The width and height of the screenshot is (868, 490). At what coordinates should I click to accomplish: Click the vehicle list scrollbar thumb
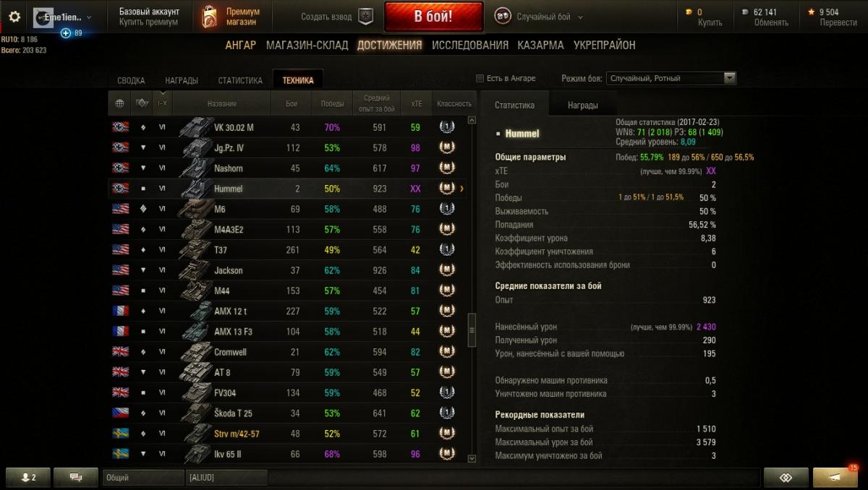tap(472, 330)
